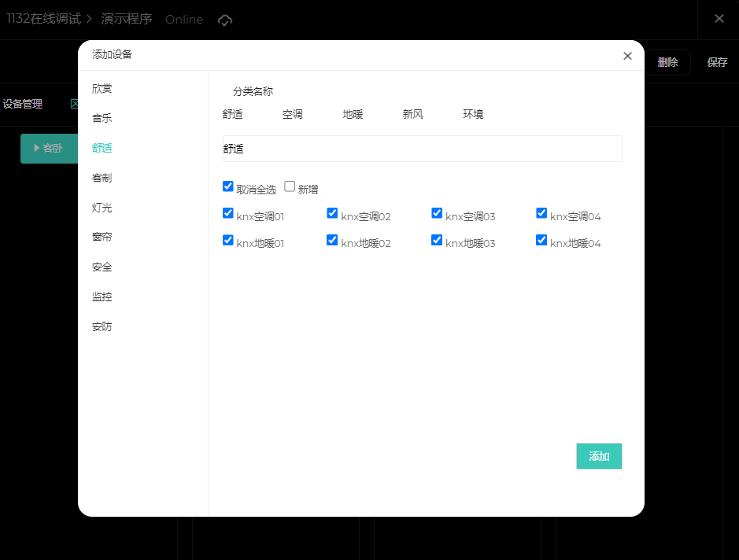Enable the 新增 checkbox
The image size is (739, 560).
290,186
